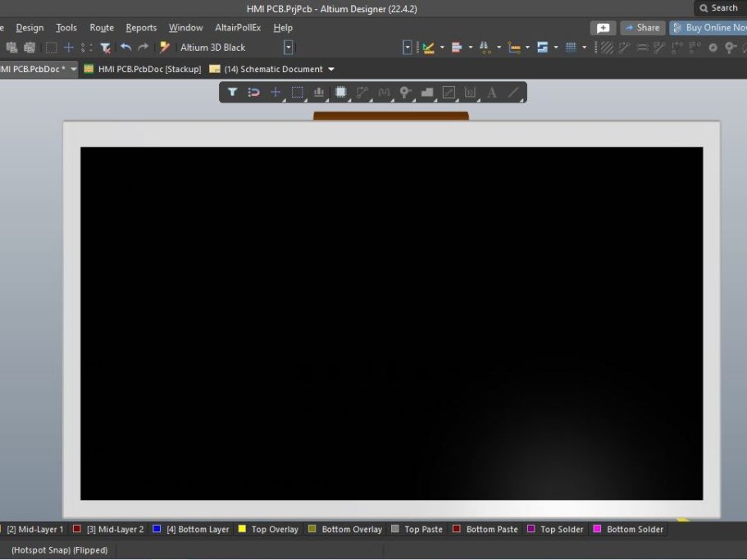Select the Place Component chip icon
The width and height of the screenshot is (747, 560).
(340, 92)
